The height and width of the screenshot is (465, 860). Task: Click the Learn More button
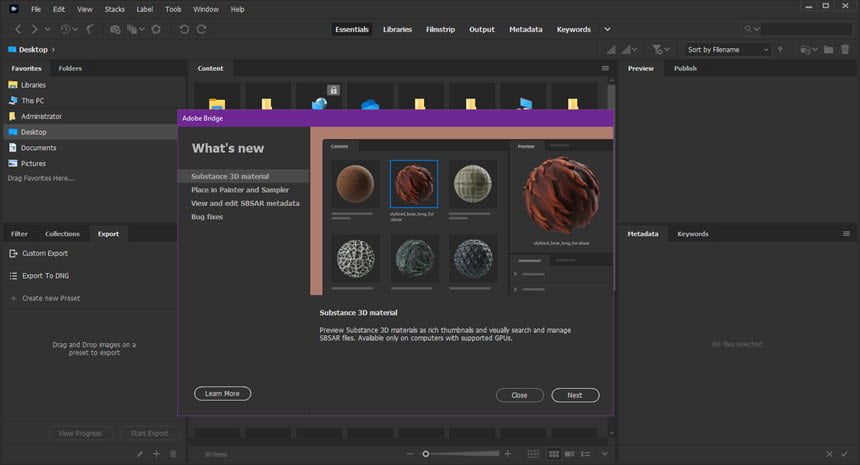[x=222, y=394]
